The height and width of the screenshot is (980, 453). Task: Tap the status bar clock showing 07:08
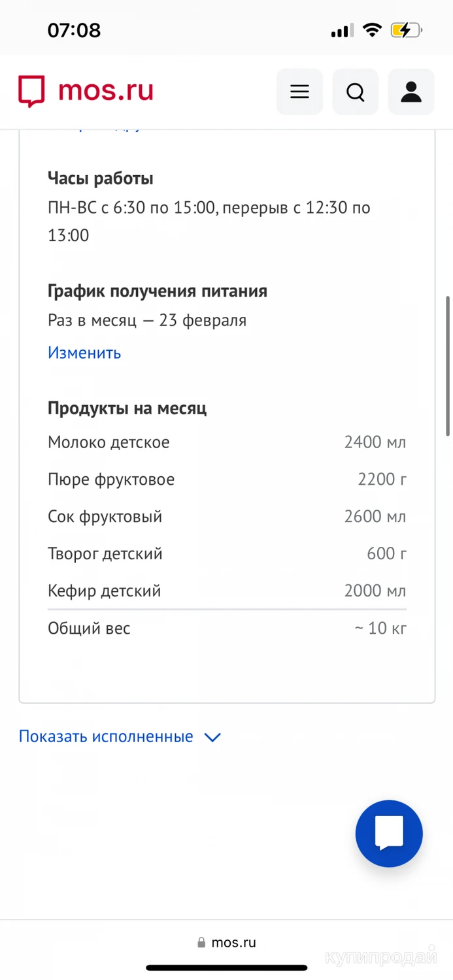pyautogui.click(x=74, y=30)
